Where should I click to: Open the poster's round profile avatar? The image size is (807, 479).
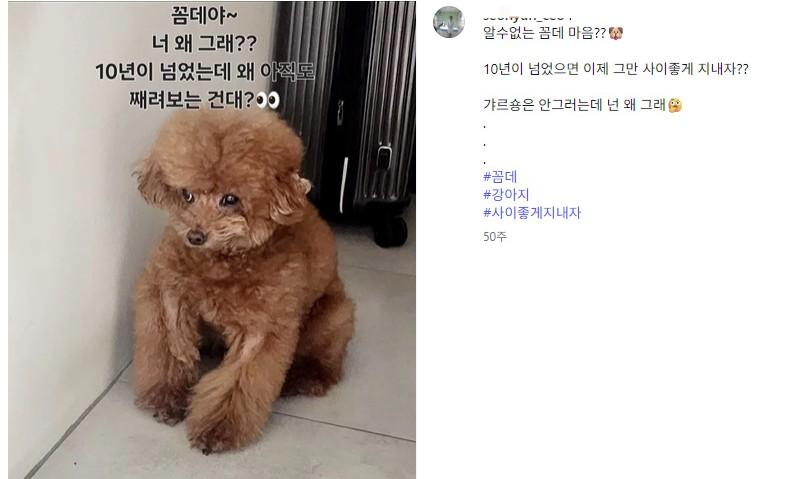pos(449,22)
